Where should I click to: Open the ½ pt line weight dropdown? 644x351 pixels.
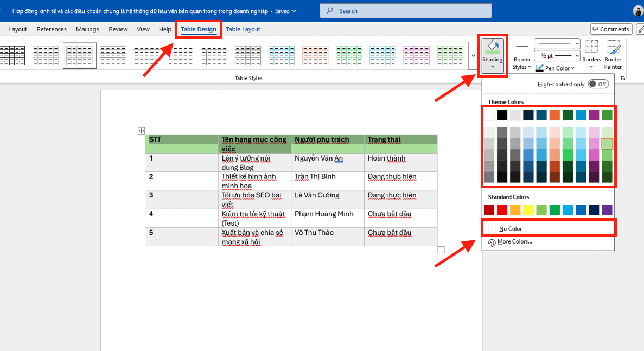557,56
